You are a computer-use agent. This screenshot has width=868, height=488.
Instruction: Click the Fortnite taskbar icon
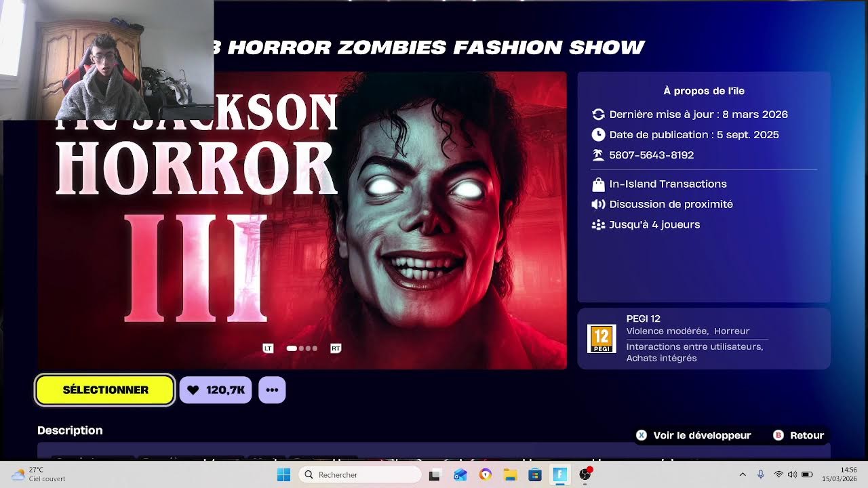559,474
